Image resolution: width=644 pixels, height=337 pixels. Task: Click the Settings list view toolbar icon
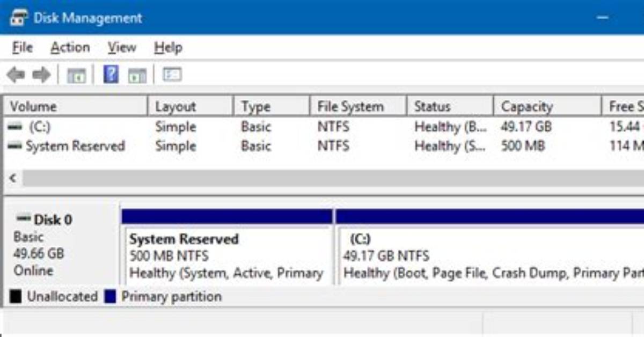click(x=172, y=75)
